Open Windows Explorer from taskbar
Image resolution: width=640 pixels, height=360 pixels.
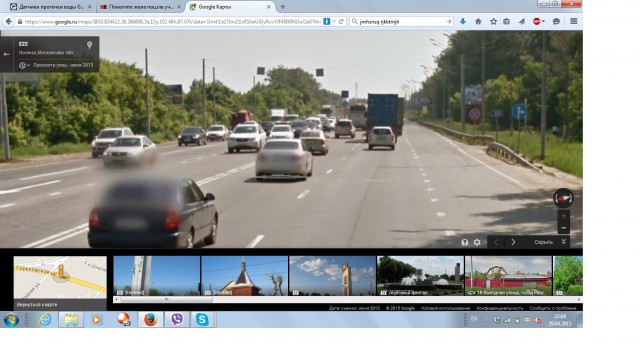coord(71,320)
